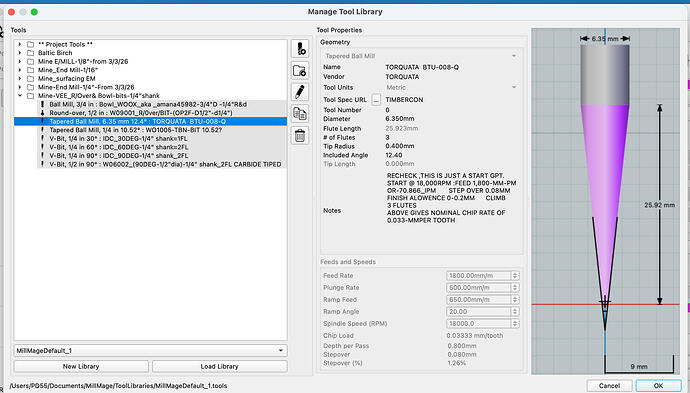
Task: Click Included Angle value 12.40
Action: click(x=394, y=155)
